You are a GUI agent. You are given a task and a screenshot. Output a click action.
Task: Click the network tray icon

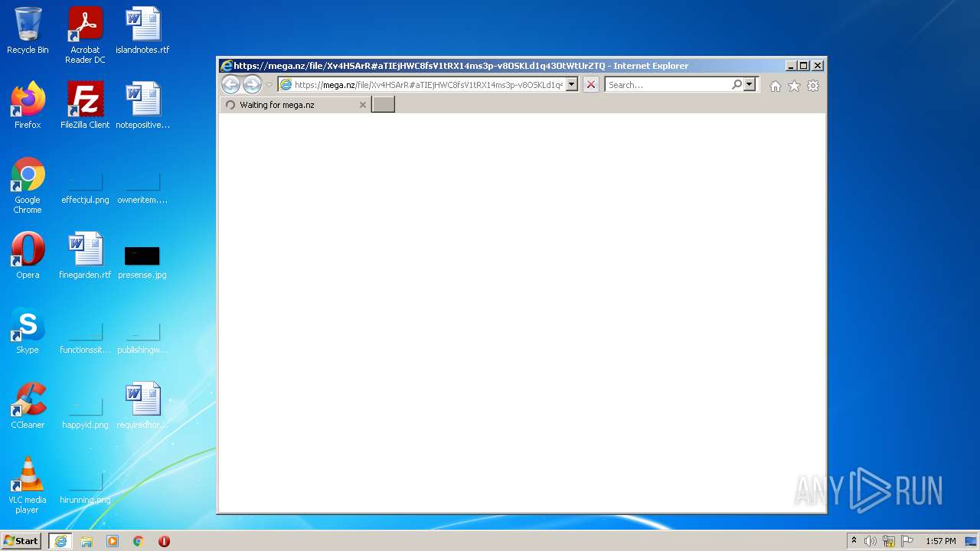tap(889, 541)
